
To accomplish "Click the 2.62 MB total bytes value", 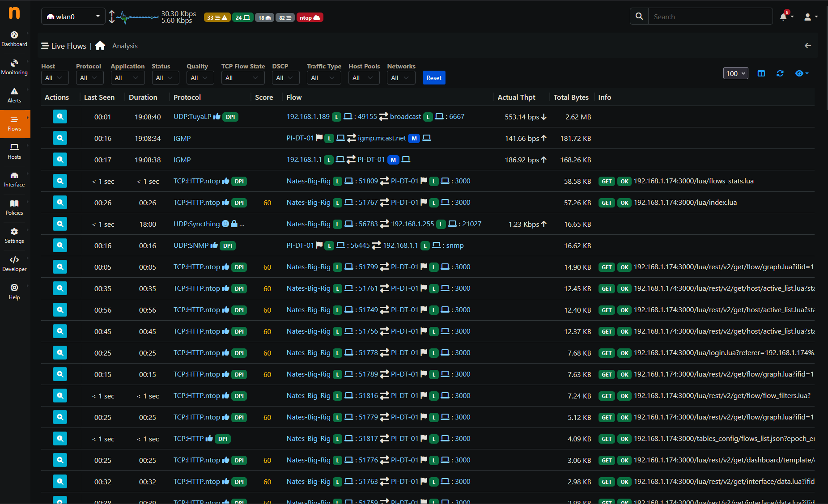I will 578,117.
